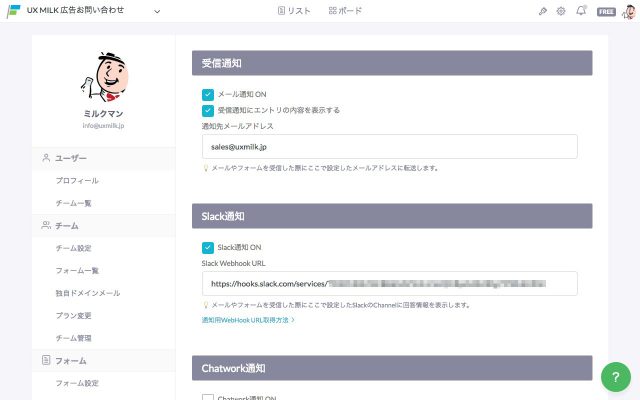This screenshot has height=400, width=640.
Task: Open プロフィール in the sidebar
Action: click(77, 181)
